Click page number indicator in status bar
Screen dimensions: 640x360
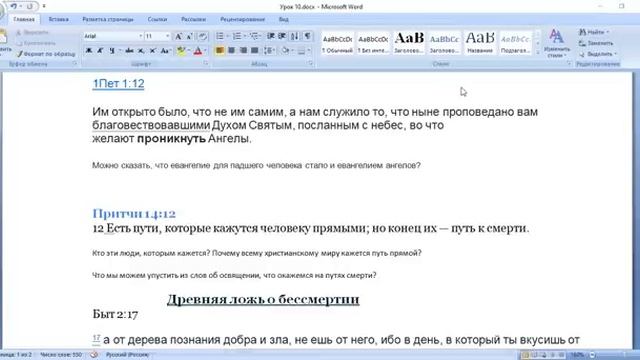(16, 355)
